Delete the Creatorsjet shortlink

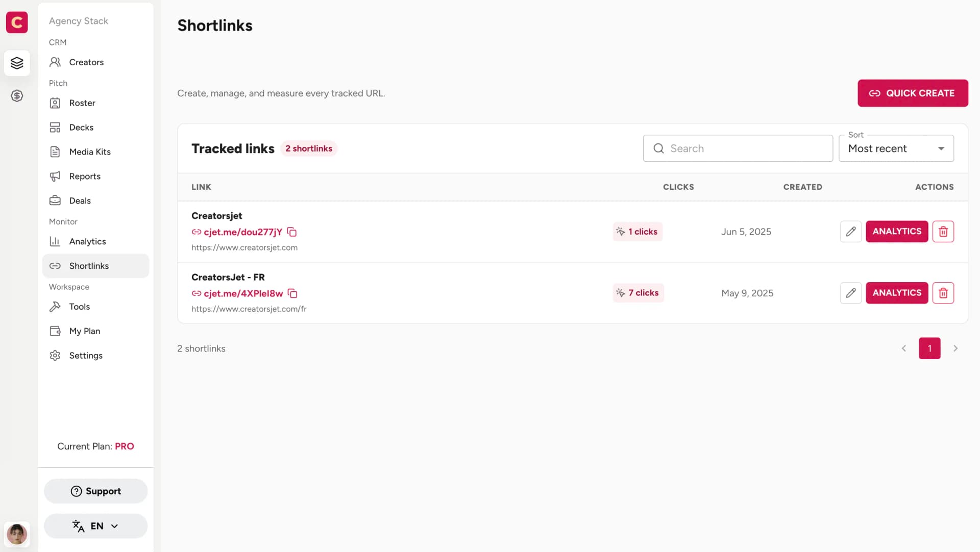point(943,232)
